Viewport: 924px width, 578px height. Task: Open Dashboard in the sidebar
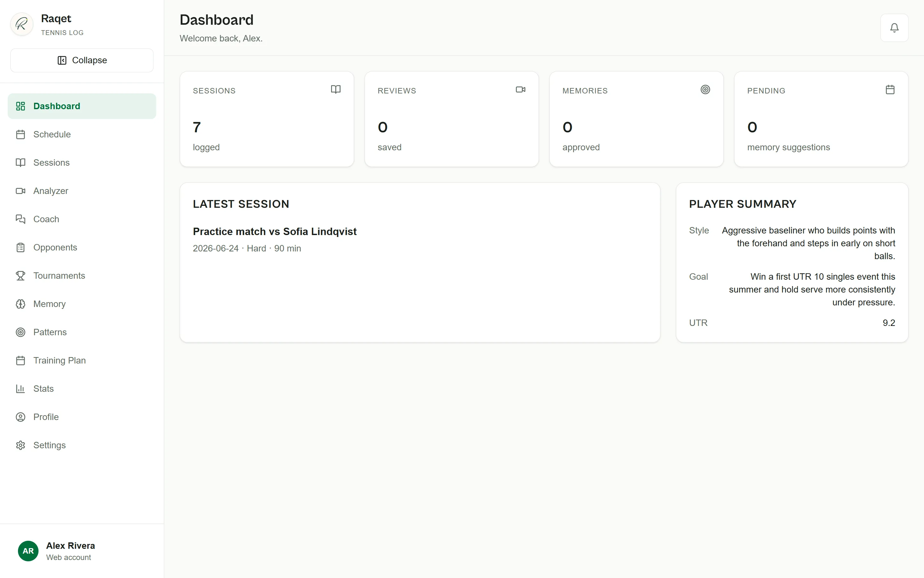click(x=82, y=106)
